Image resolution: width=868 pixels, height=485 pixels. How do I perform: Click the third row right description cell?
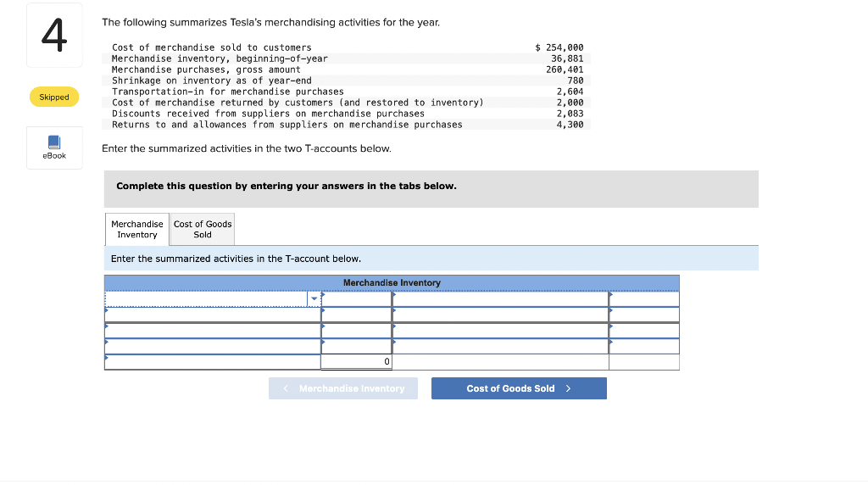click(x=500, y=331)
